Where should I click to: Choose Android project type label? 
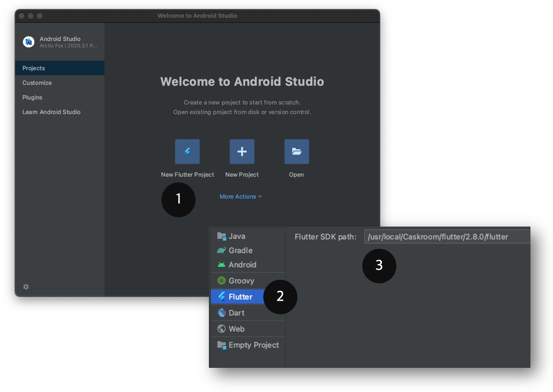(x=243, y=264)
